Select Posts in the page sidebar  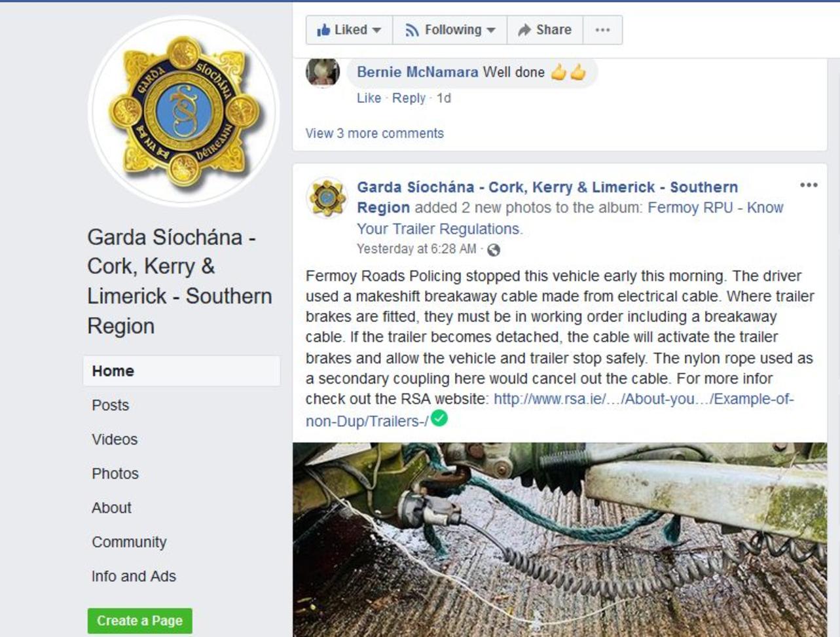point(111,405)
